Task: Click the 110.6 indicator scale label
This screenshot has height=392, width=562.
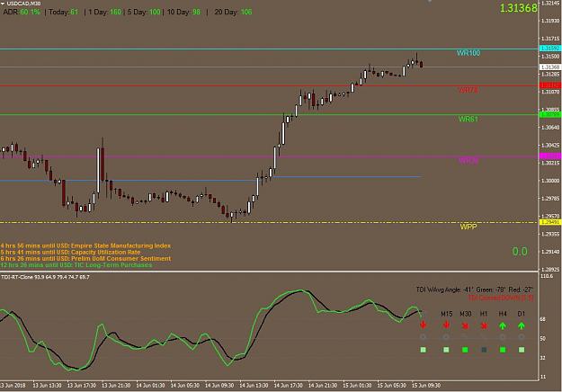Action: tap(547, 276)
